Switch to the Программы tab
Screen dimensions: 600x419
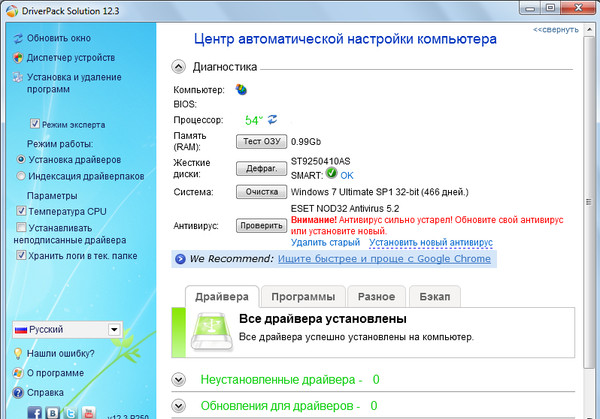303,297
